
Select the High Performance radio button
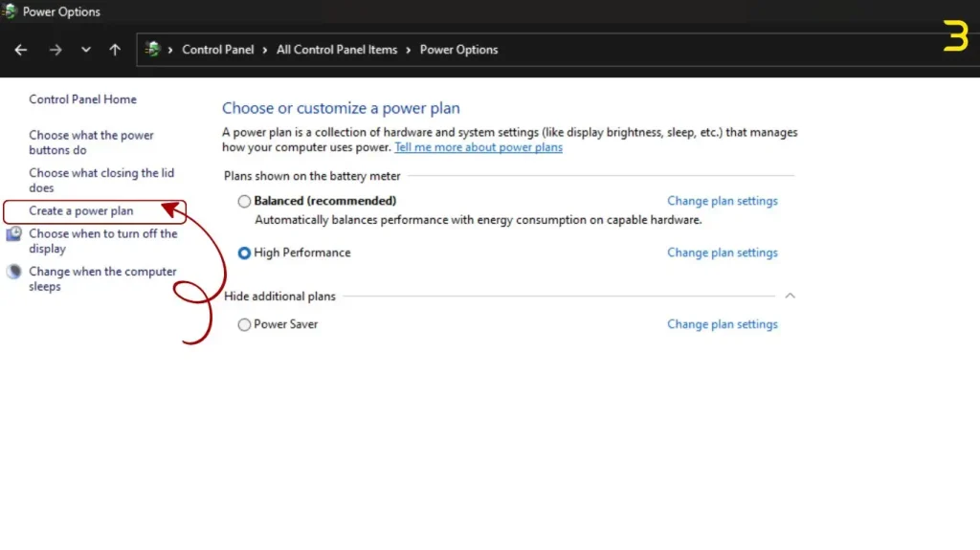245,253
